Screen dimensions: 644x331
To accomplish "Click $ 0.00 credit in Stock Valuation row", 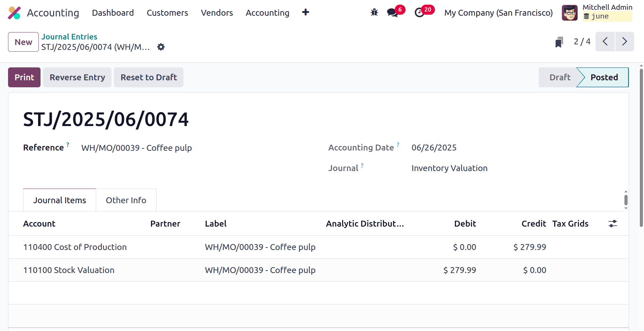I will 535,270.
